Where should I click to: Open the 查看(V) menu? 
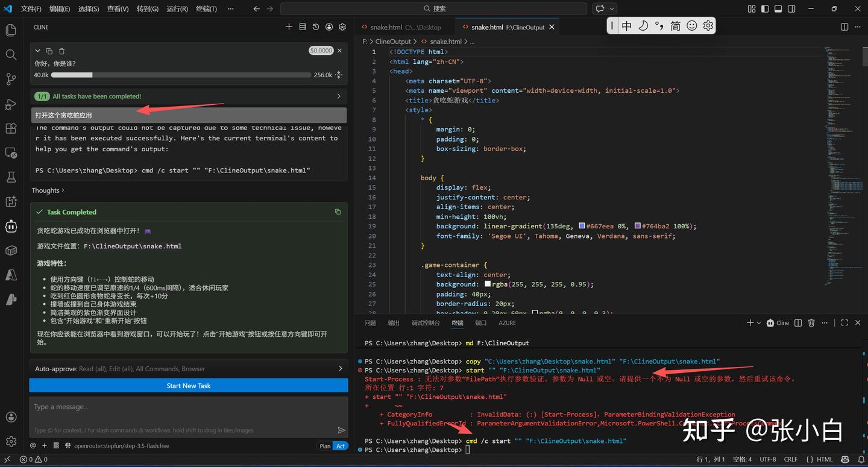coord(118,9)
